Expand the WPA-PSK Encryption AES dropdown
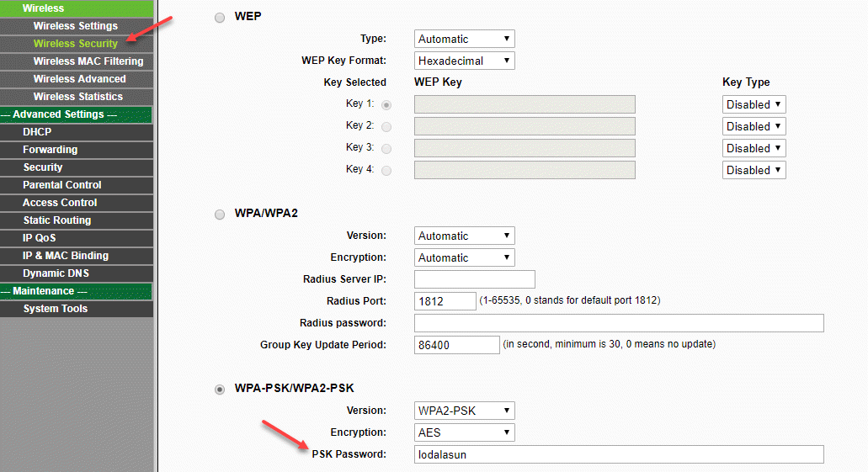Image resolution: width=868 pixels, height=472 pixels. click(x=465, y=432)
